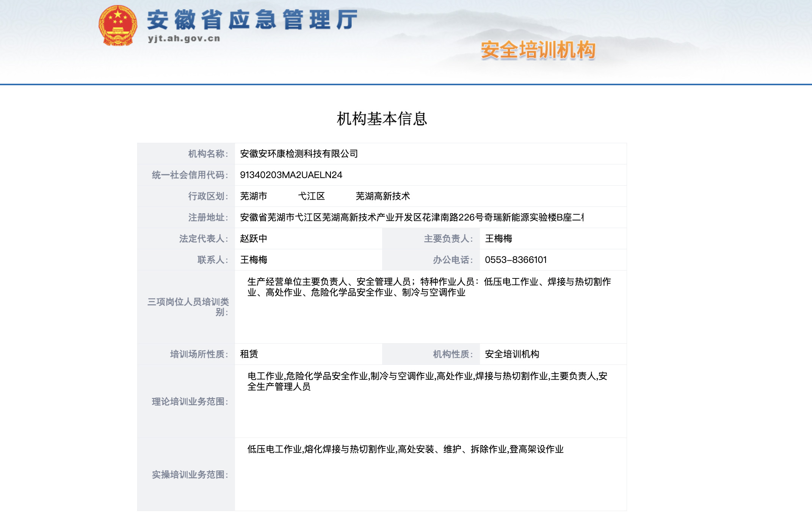The width and height of the screenshot is (812, 519).
Task: Select 王梅梅 in the 主要负责人 row
Action: point(498,238)
